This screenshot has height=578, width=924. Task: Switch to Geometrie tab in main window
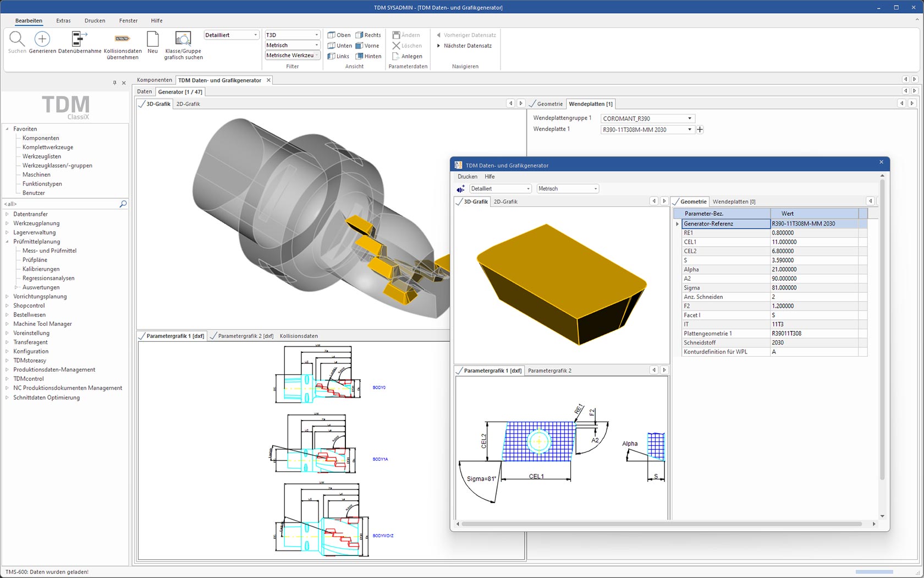[x=546, y=104]
